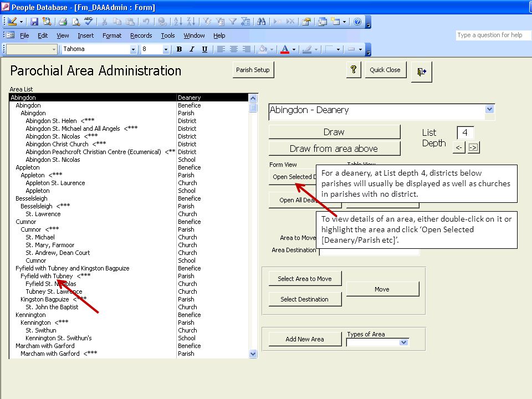The image size is (532, 399).
Task: Toggle Center text alignment
Action: click(233, 49)
